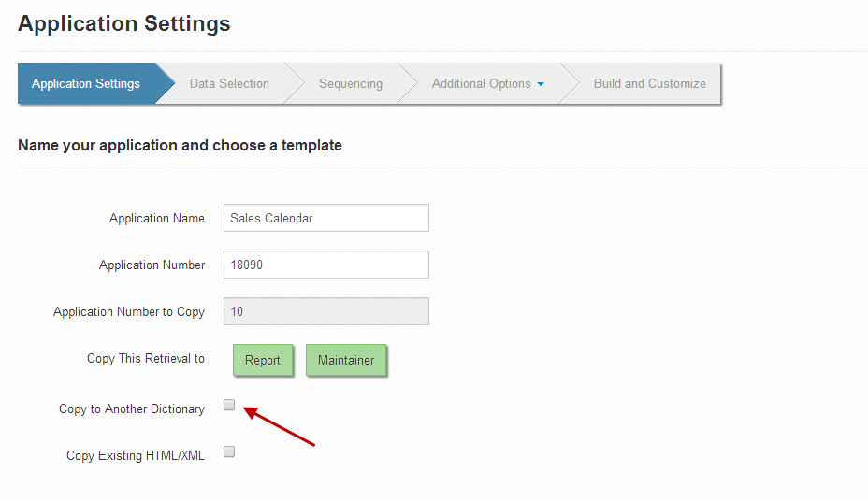This screenshot has width=868, height=501.
Task: Go to the Data Selection step
Action: (x=229, y=83)
